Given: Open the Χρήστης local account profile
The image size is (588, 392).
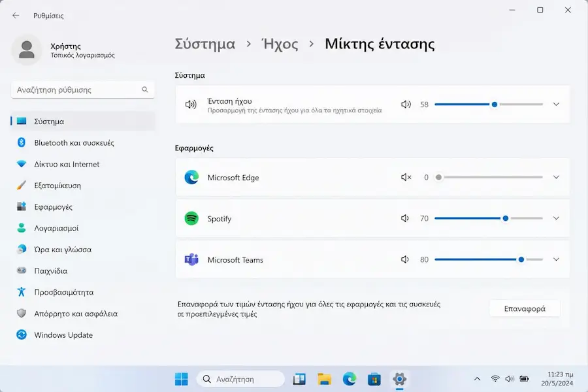Looking at the screenshot, I should [x=64, y=50].
